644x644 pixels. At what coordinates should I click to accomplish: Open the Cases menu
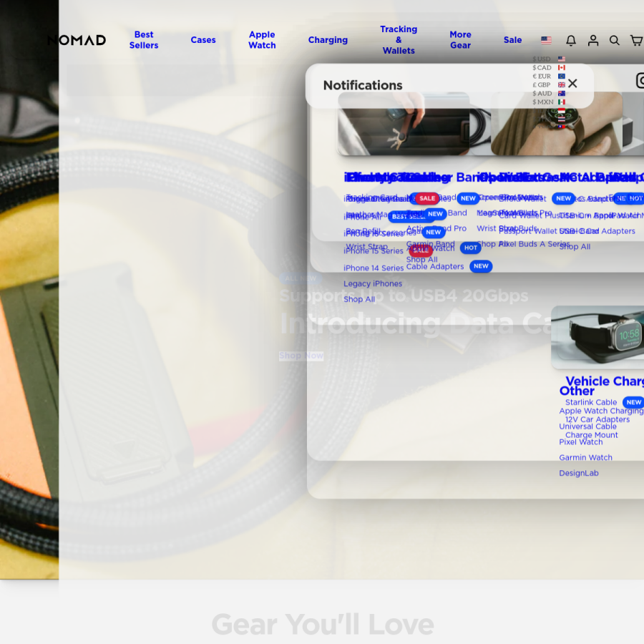click(x=203, y=40)
